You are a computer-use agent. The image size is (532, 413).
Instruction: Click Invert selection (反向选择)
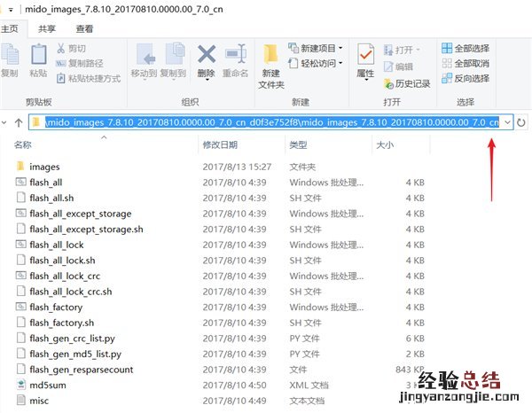click(x=465, y=79)
